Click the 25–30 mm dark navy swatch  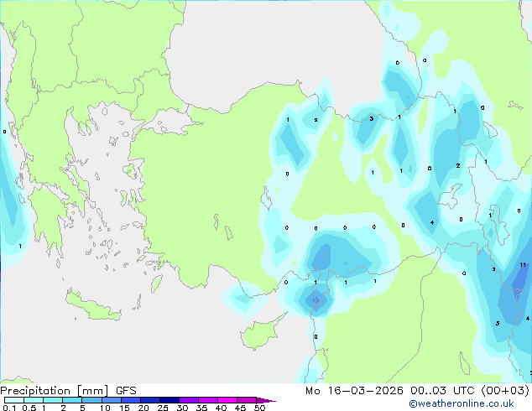(x=170, y=400)
